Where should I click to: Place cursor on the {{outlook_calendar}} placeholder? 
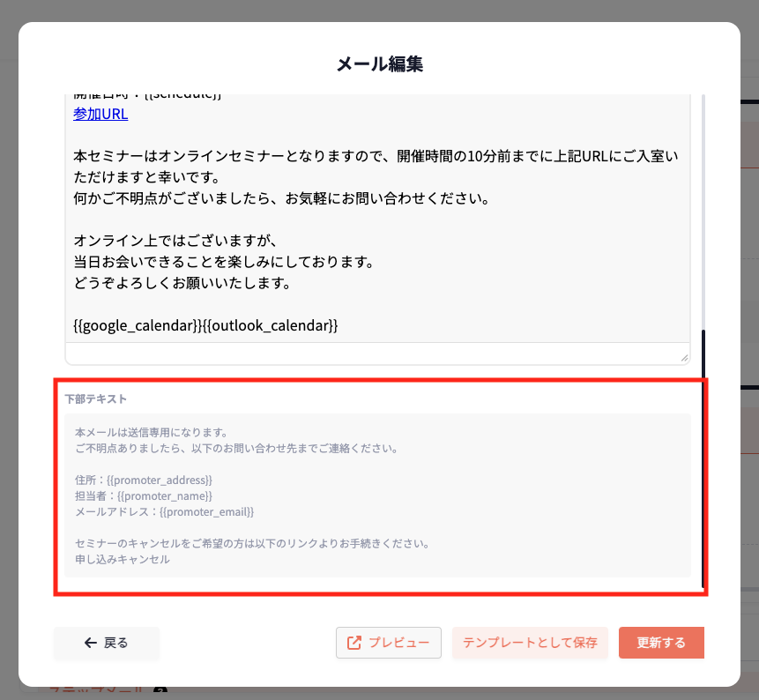pyautogui.click(x=270, y=326)
